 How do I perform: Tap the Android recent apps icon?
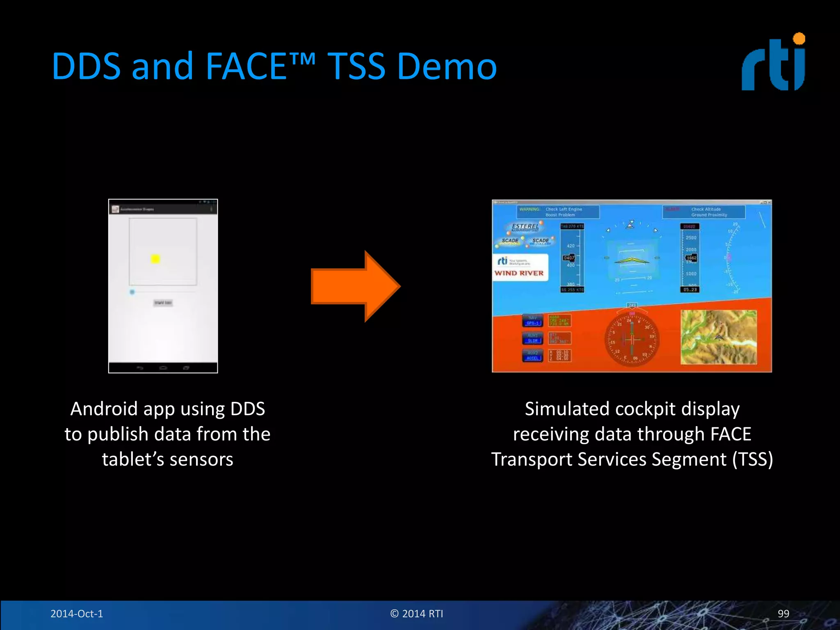coord(186,368)
